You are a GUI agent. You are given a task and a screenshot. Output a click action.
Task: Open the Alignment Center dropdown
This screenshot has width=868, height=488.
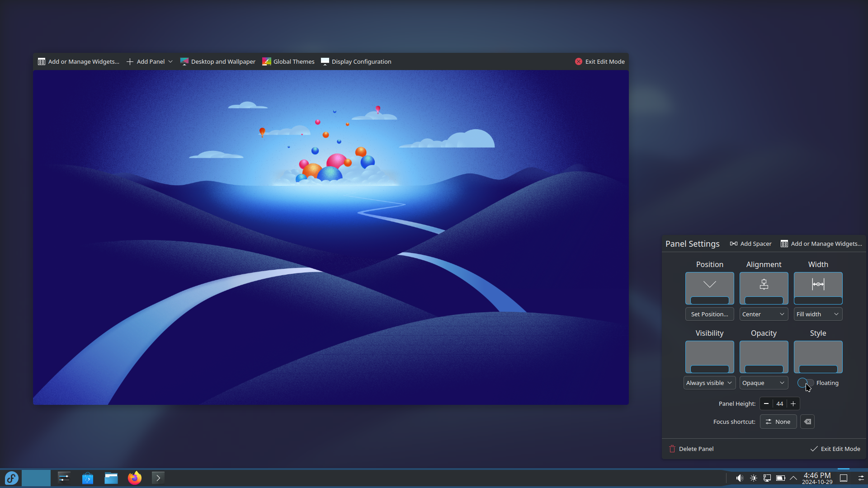pyautogui.click(x=764, y=314)
